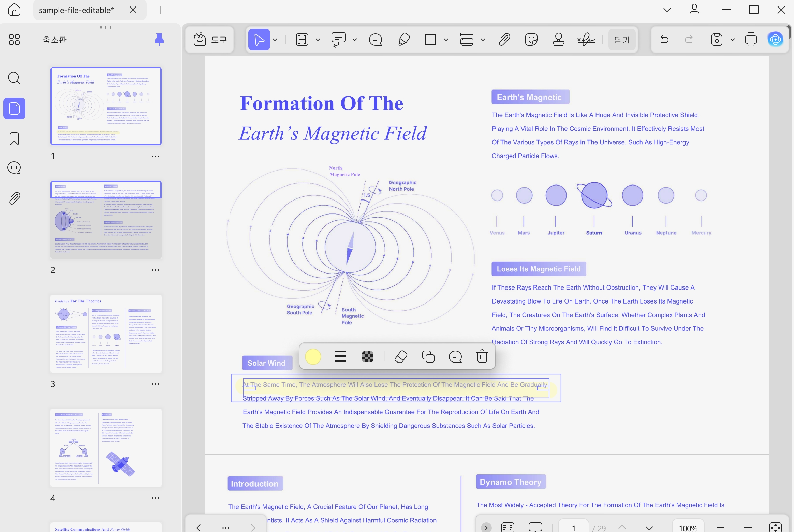
Task: Open the comments list sidebar icon
Action: point(14,168)
